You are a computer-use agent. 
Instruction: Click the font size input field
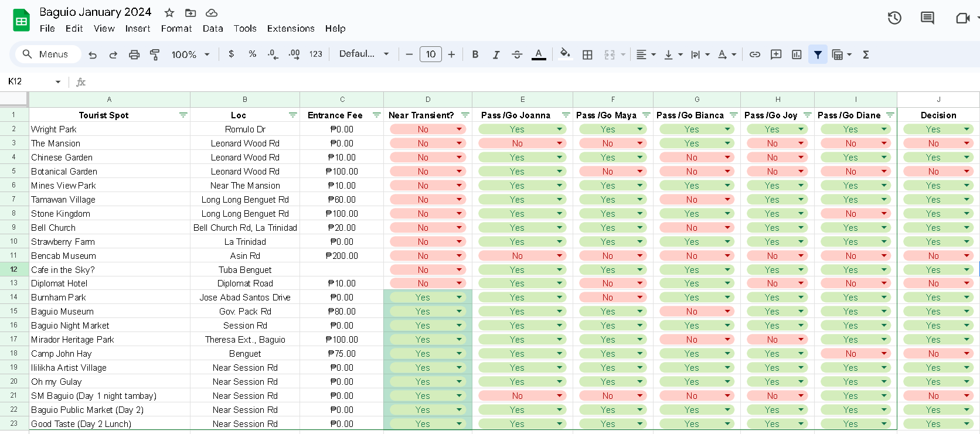(x=431, y=54)
